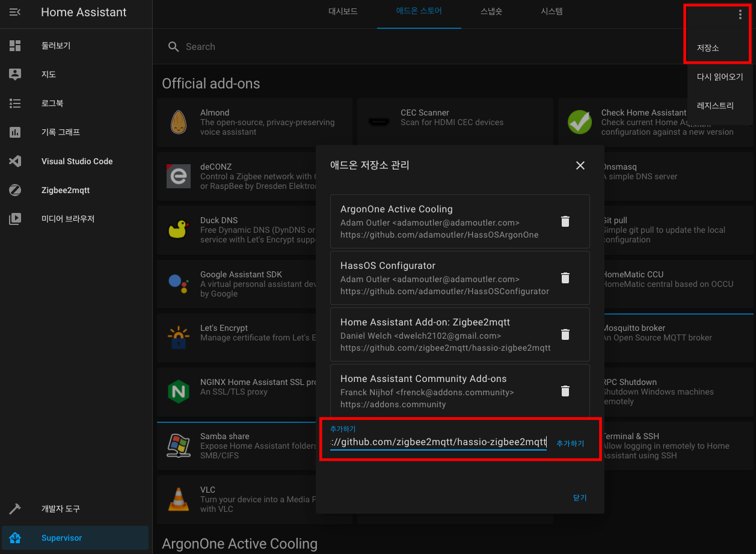Click the Almond add-on icon
The height and width of the screenshot is (554, 756).
click(x=179, y=122)
